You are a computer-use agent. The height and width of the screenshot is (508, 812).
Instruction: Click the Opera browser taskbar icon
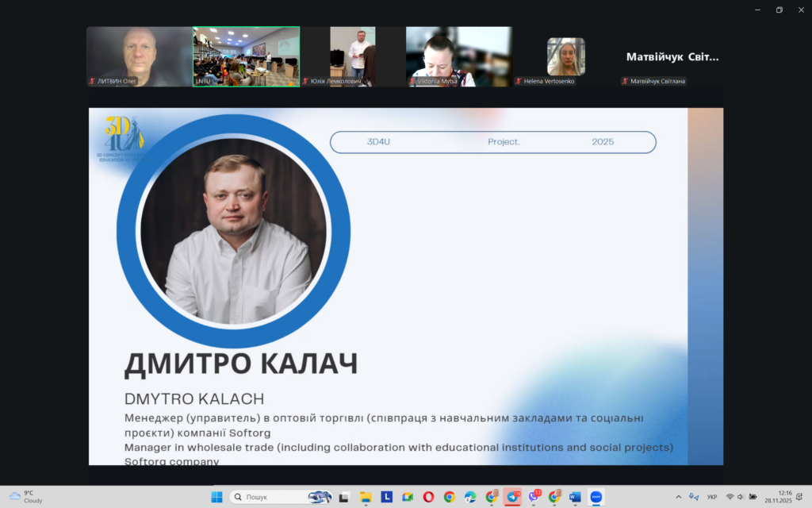pyautogui.click(x=428, y=497)
